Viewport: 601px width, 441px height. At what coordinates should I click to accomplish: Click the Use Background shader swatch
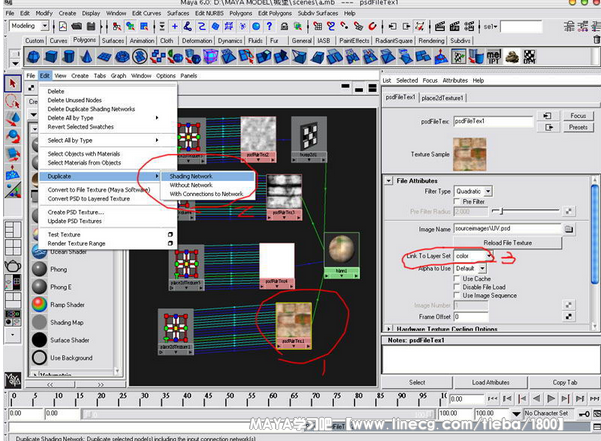[39, 357]
